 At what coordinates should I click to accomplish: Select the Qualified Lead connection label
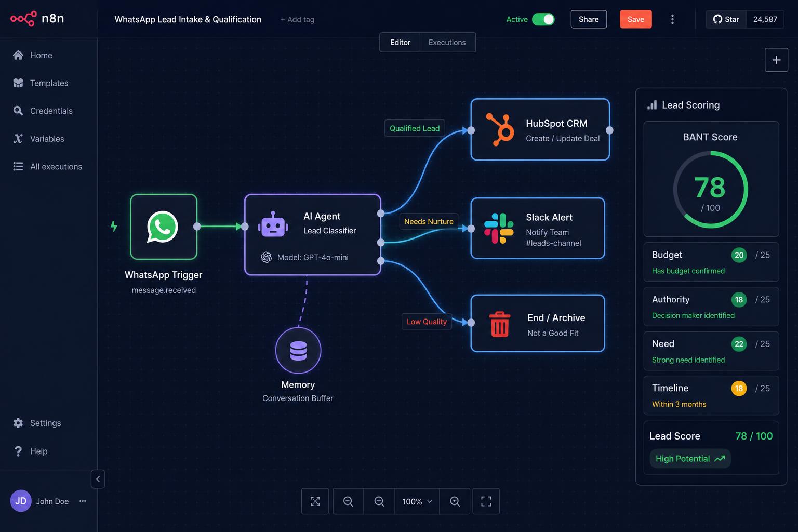click(415, 128)
